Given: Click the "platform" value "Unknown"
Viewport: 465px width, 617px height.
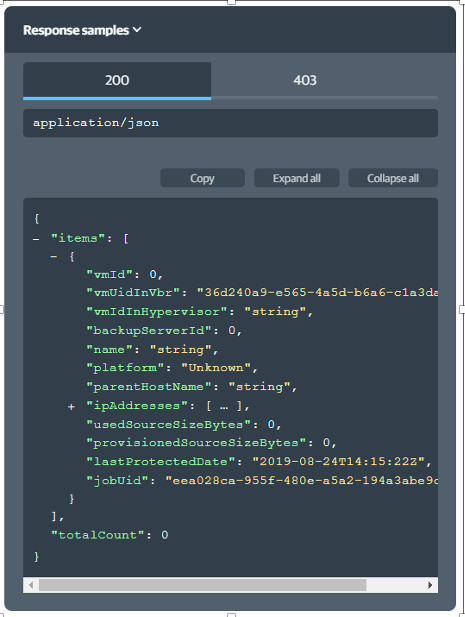Looking at the screenshot, I should pyautogui.click(x=216, y=368).
